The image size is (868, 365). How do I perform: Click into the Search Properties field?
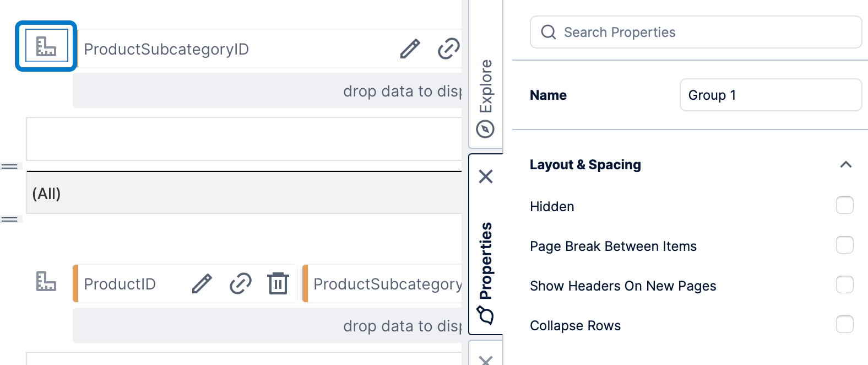coord(705,32)
